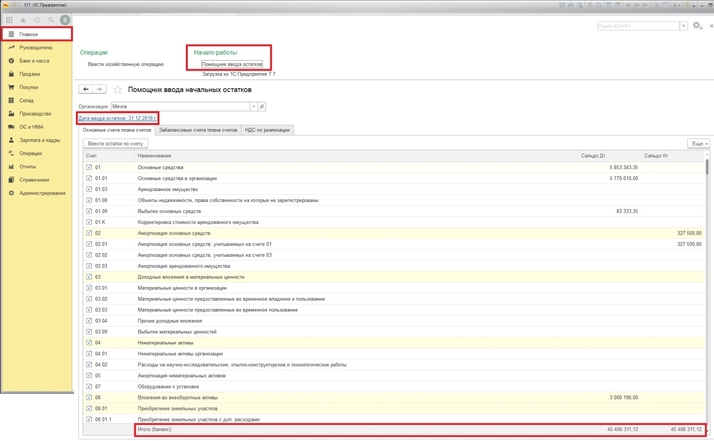
Task: Click Дата ввода остатков link
Action: (117, 118)
